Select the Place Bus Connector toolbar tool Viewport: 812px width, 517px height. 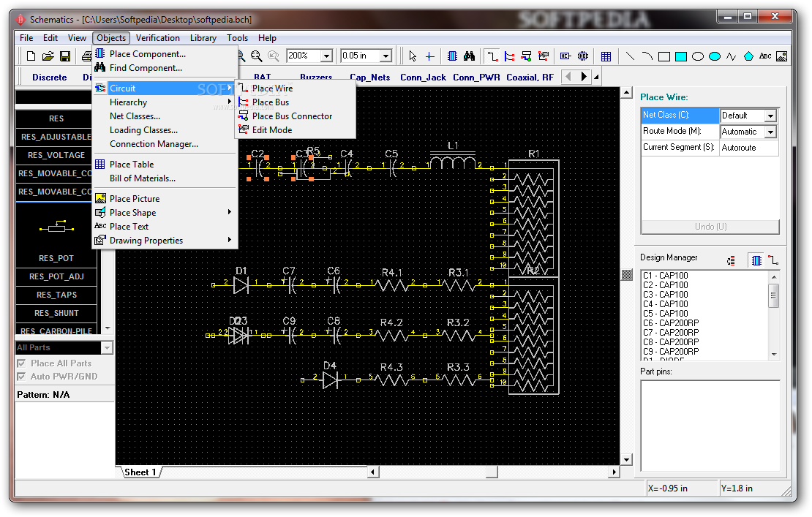point(527,56)
